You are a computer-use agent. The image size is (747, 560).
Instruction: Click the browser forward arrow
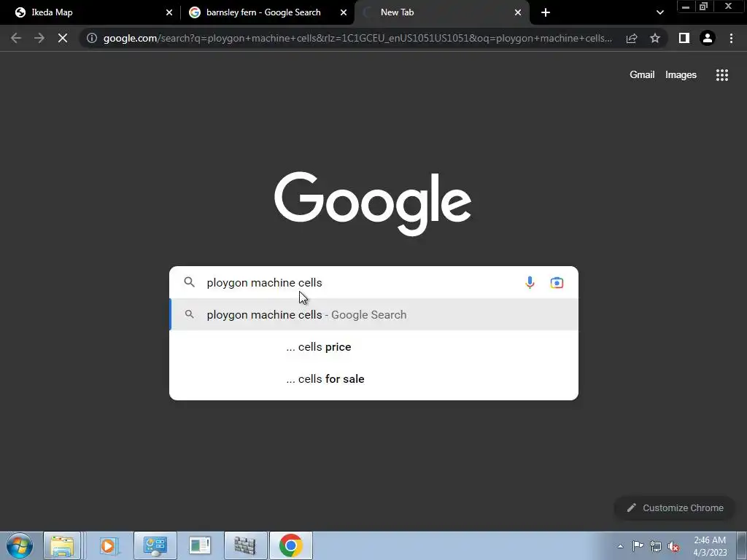point(39,38)
